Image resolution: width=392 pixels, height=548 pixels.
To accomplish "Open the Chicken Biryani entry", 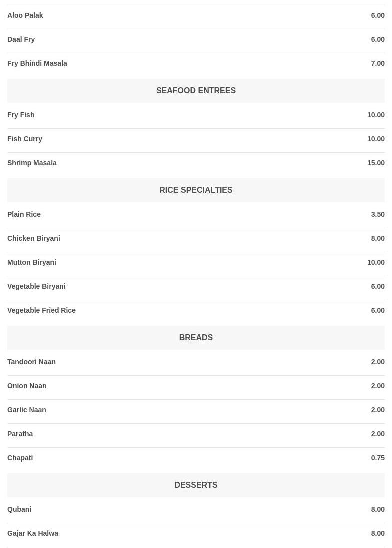I will (x=34, y=238).
